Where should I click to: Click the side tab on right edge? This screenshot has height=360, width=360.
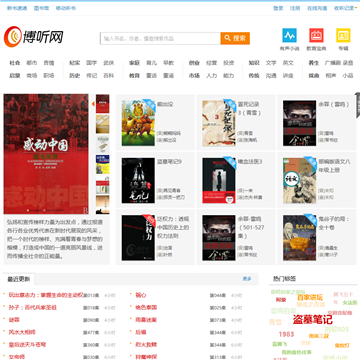coord(358,105)
